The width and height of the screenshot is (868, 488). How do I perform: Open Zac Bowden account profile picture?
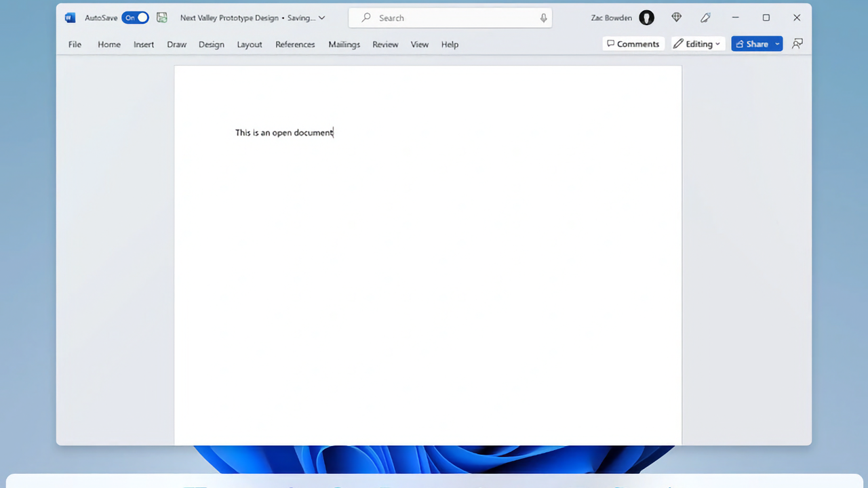coord(646,18)
